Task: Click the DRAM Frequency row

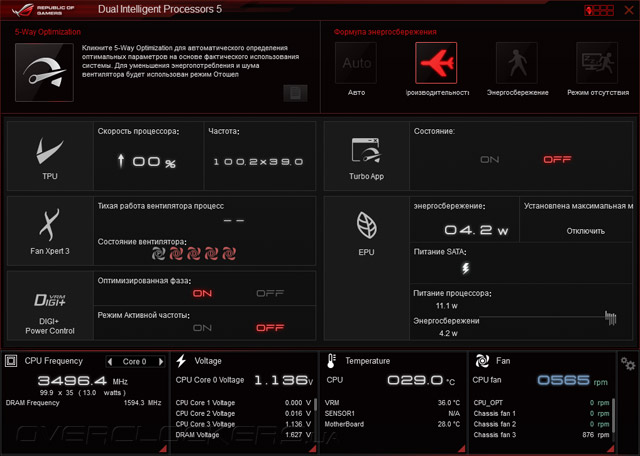Action: coord(83,403)
